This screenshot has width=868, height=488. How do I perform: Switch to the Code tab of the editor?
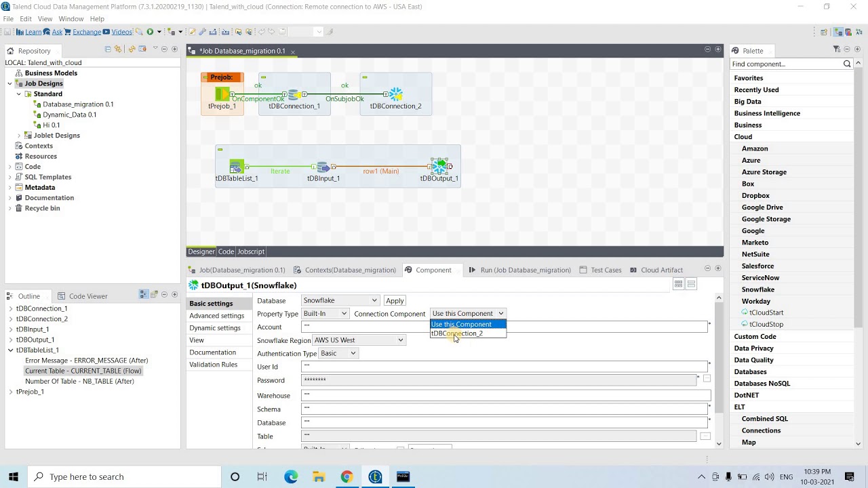coord(226,251)
